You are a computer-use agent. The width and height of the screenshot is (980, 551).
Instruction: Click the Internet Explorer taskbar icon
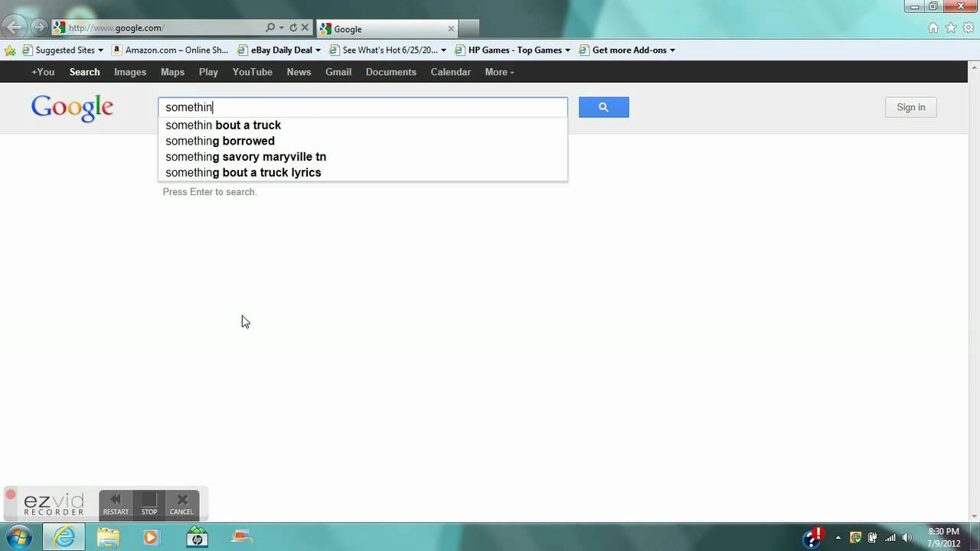(x=64, y=537)
